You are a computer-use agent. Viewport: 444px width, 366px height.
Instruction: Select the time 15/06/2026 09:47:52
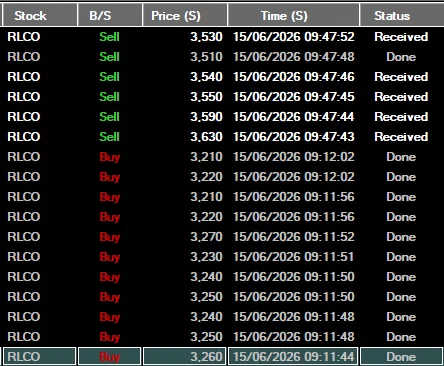coord(294,37)
